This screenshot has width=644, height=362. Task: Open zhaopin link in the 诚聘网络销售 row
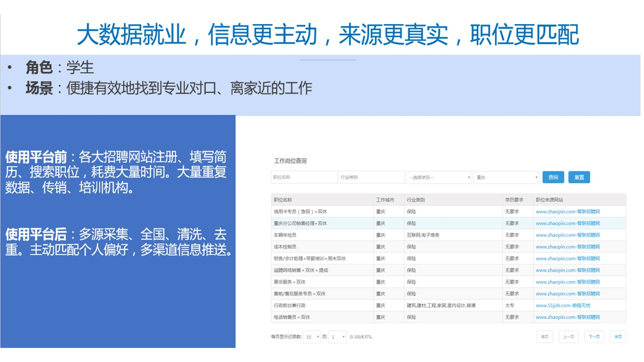tap(568, 270)
